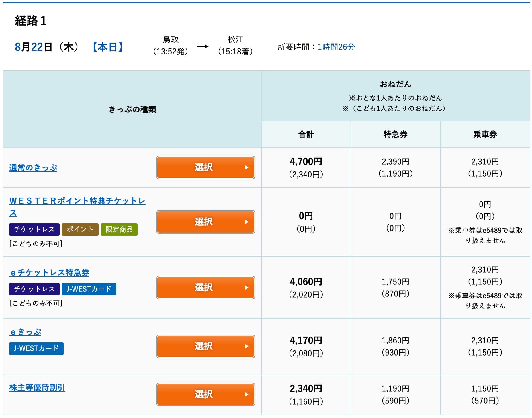
Task: Click チケットレス tag in WESTERポイント row
Action: [34, 229]
